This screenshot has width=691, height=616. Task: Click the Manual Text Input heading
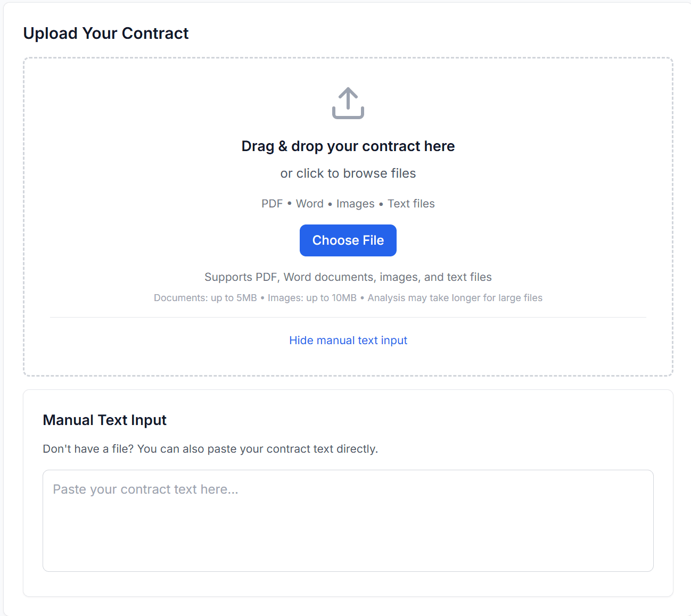click(x=104, y=420)
